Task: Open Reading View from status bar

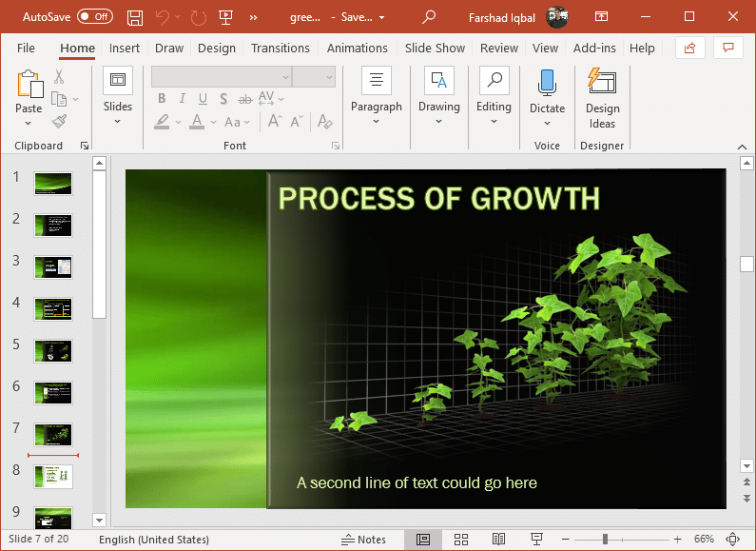Action: pyautogui.click(x=498, y=539)
